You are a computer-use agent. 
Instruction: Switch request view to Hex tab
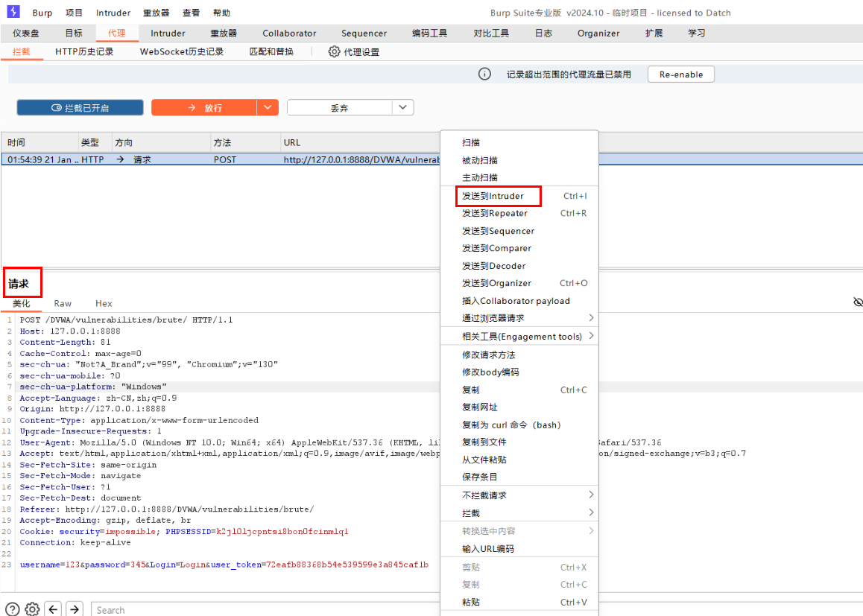104,304
